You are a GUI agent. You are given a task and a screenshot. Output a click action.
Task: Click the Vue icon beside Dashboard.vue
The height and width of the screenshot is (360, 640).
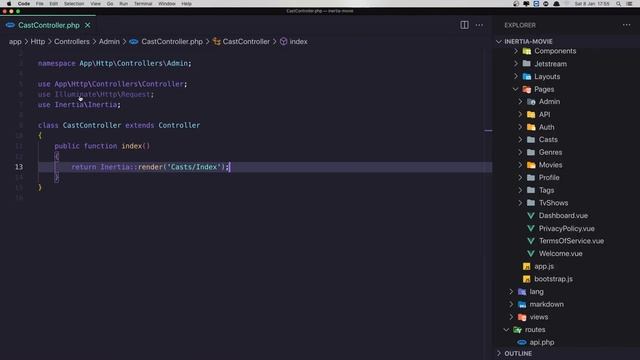[x=531, y=216]
